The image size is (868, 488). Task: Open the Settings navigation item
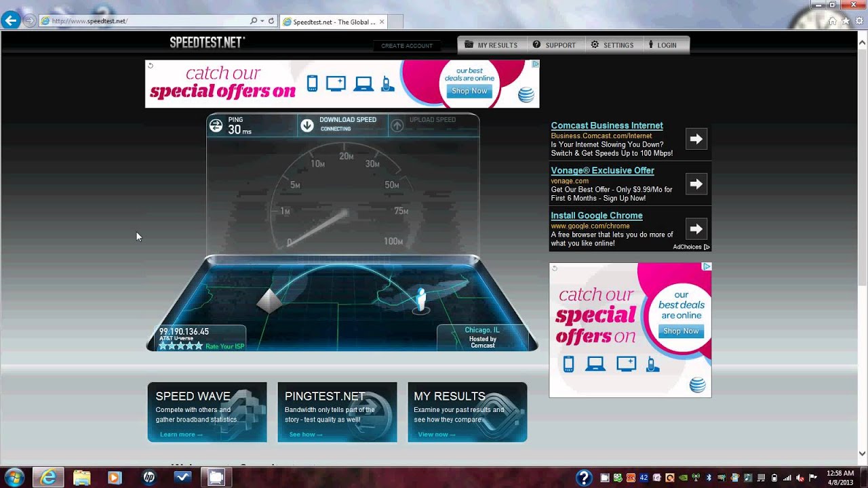click(x=612, y=45)
